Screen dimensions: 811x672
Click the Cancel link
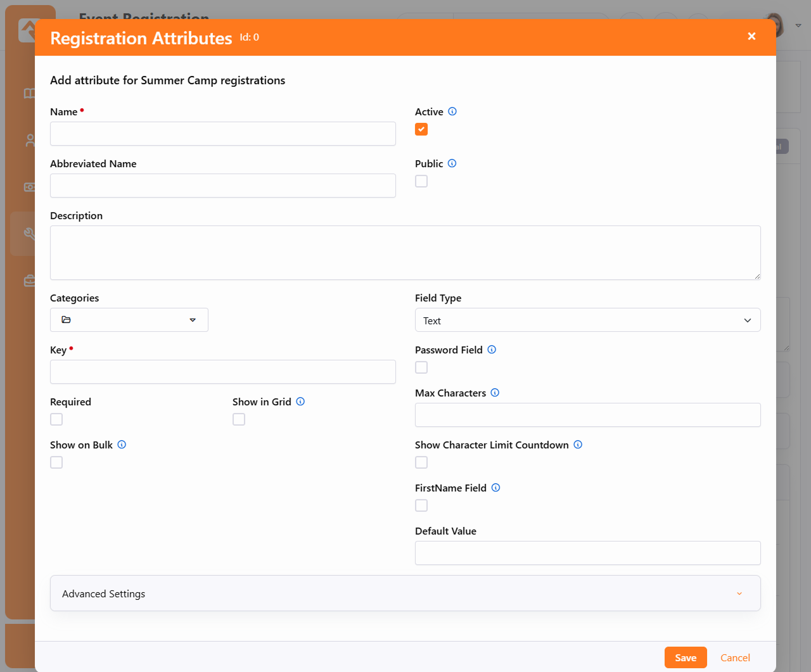click(735, 657)
